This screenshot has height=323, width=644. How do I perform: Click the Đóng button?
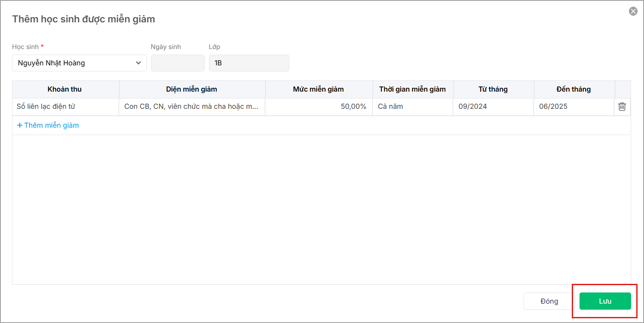[x=549, y=301]
